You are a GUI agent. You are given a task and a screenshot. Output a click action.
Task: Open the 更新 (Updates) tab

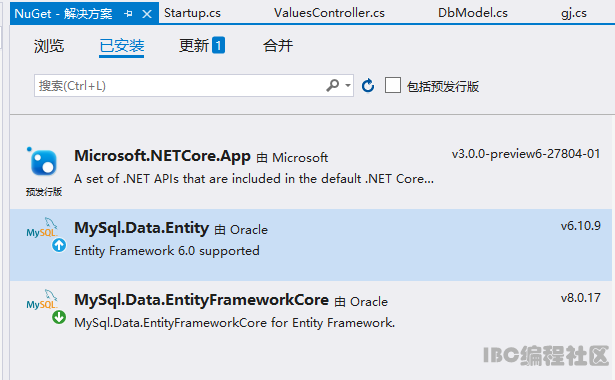pos(194,45)
